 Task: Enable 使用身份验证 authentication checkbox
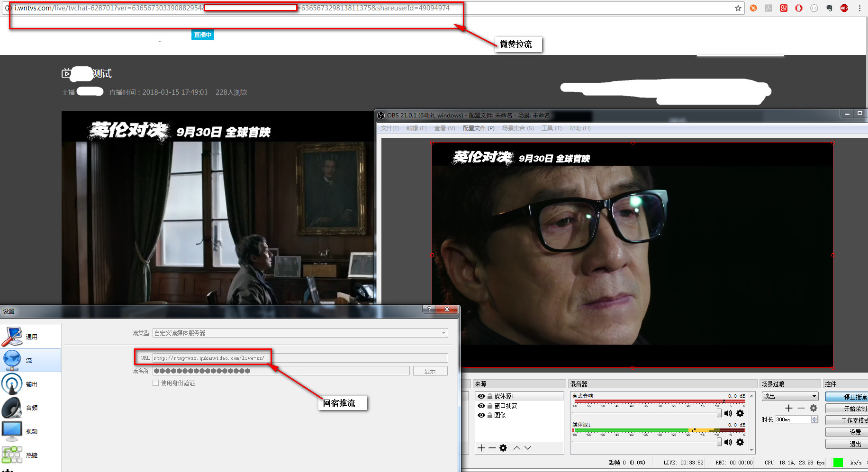(155, 383)
